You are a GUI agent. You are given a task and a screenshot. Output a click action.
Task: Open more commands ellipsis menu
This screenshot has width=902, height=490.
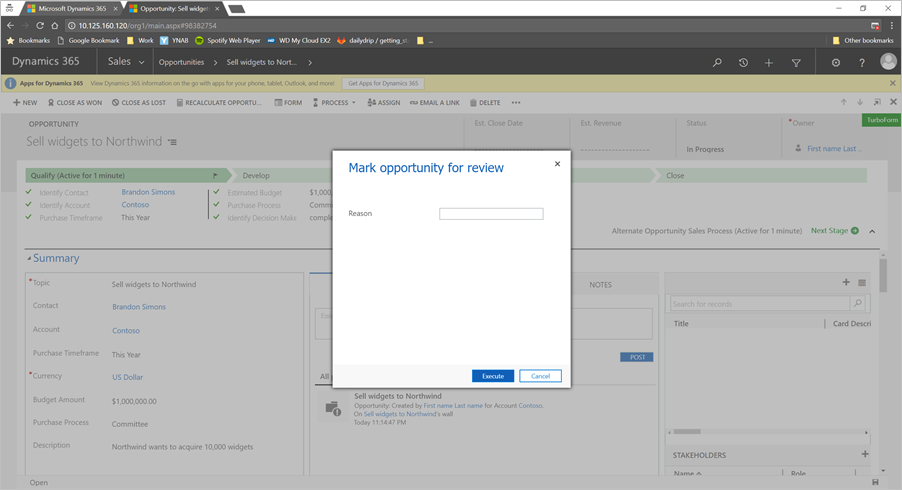[x=516, y=102]
